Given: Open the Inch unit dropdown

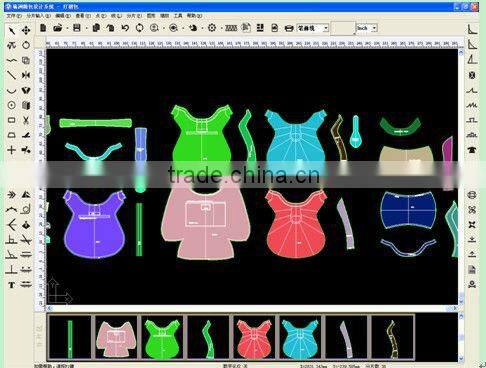Looking at the screenshot, I should point(374,28).
